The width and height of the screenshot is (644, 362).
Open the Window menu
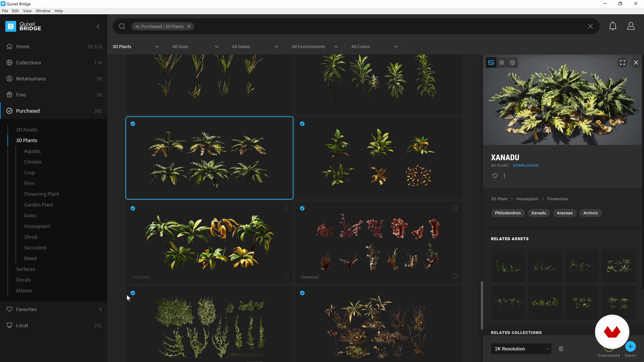tap(43, 11)
